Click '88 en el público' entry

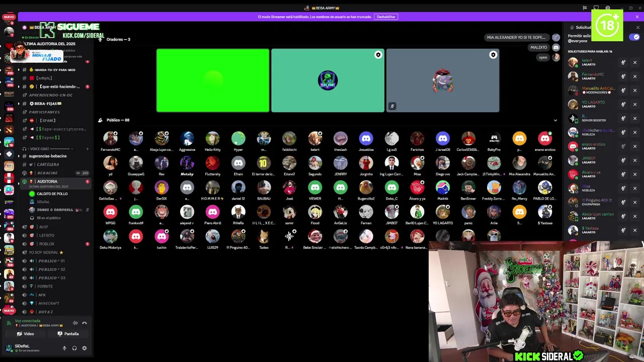point(48,218)
